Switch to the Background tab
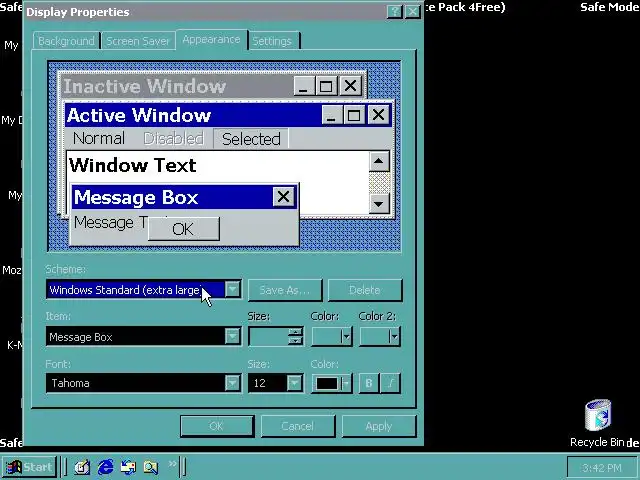640x480 pixels. tap(66, 41)
